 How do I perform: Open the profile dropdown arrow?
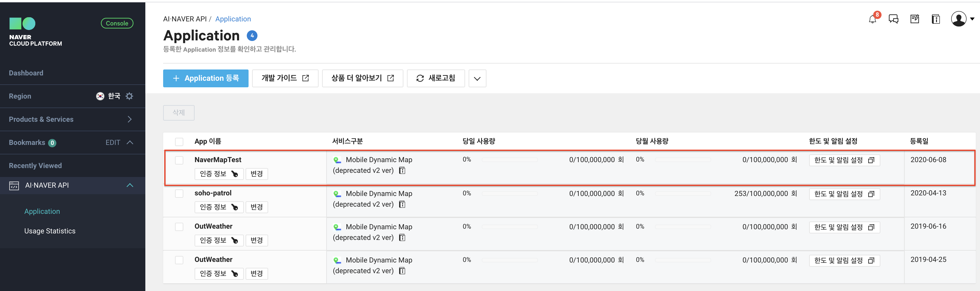tap(972, 19)
